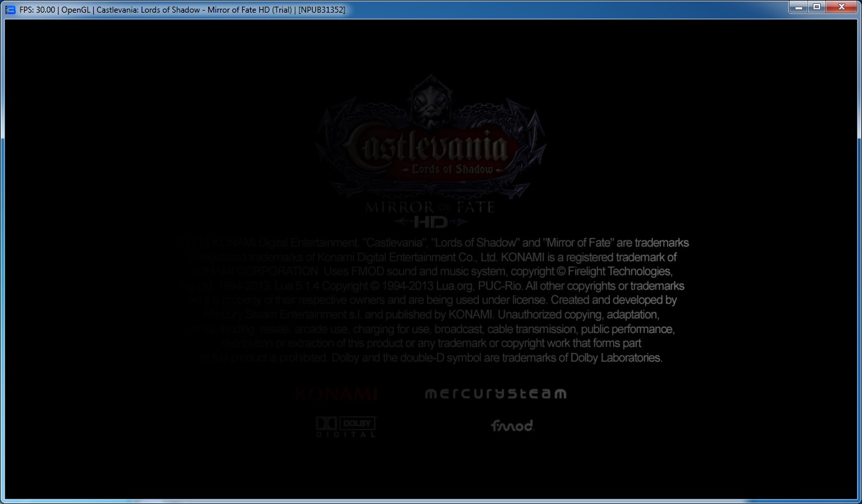Image resolution: width=862 pixels, height=504 pixels.
Task: Click the line mentioning Dolby Laboratories
Action: 431,358
